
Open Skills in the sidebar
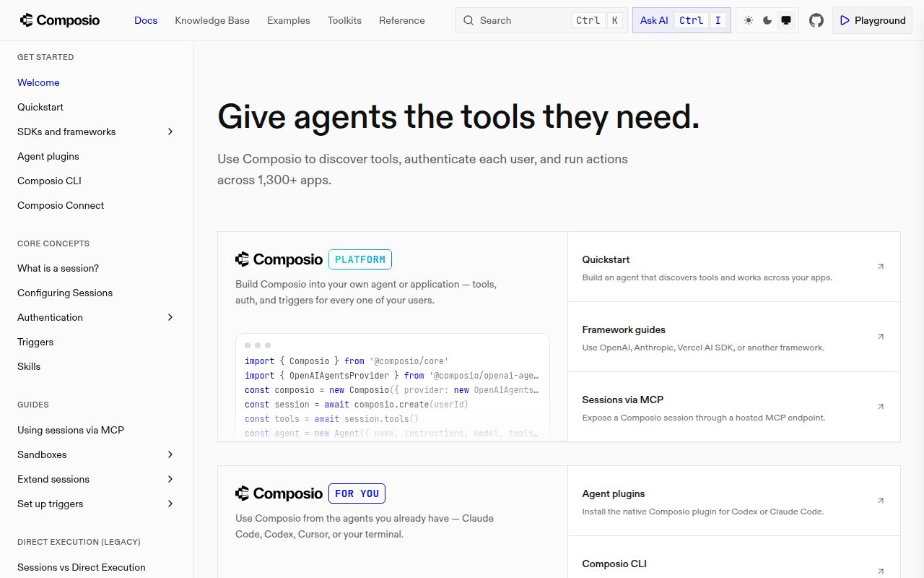tap(29, 366)
